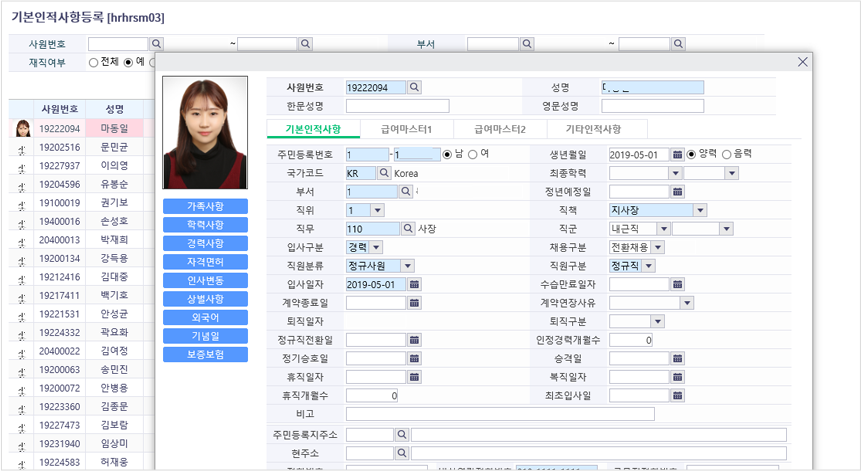Switch to 기본인적사항 tab
This screenshot has height=471, width=861.
click(x=313, y=129)
